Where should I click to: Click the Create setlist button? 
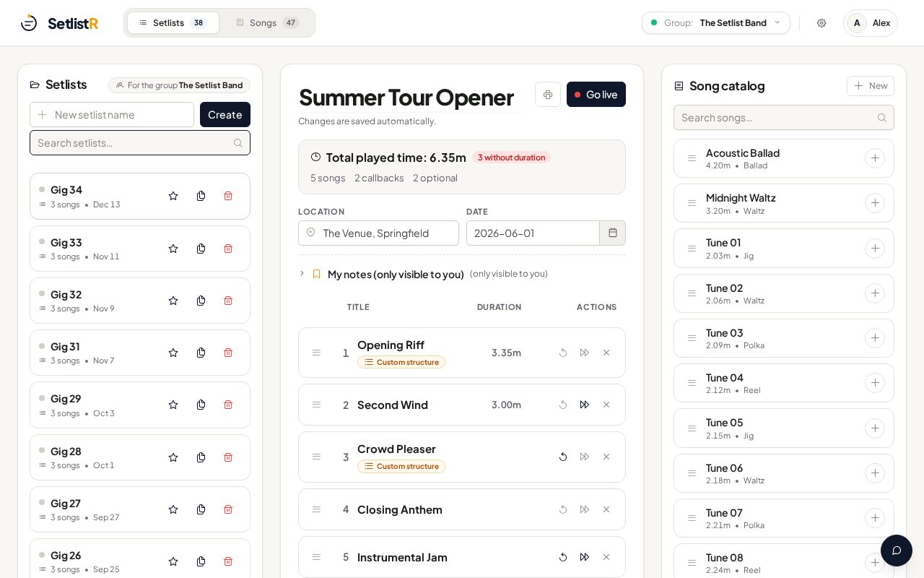[225, 115]
